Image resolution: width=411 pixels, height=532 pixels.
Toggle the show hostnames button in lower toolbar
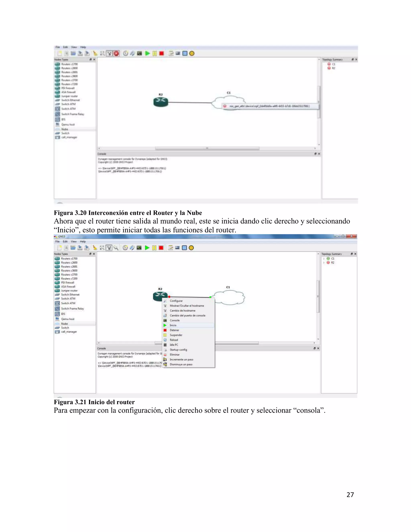tap(109, 248)
